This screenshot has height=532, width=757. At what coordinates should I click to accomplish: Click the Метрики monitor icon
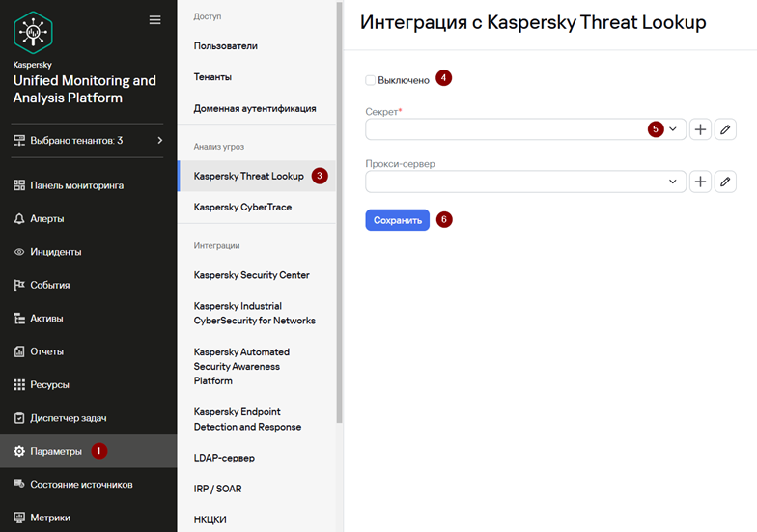click(x=19, y=518)
